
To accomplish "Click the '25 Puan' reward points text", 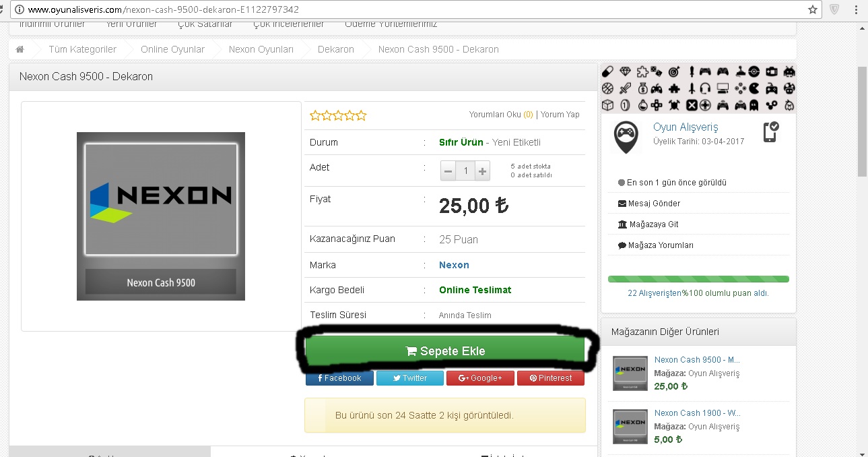I will click(x=459, y=239).
